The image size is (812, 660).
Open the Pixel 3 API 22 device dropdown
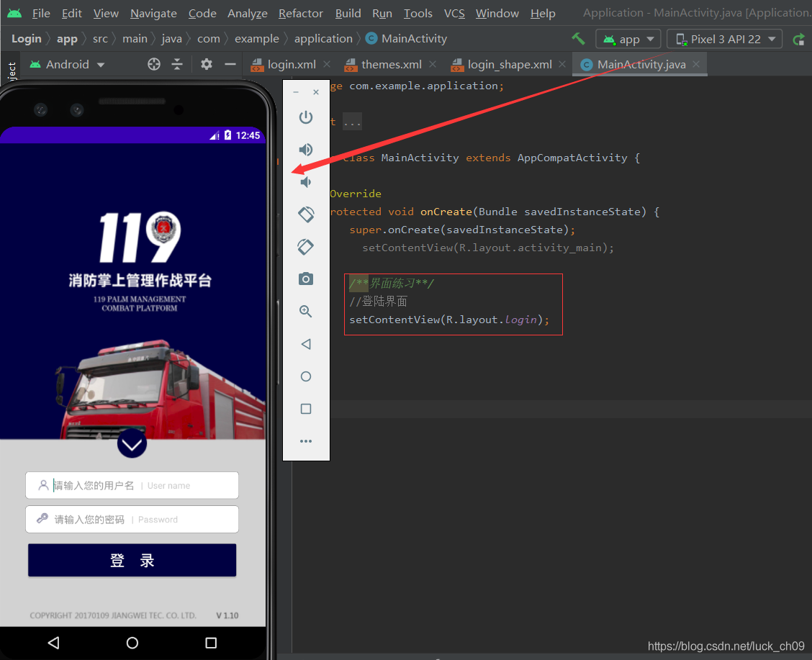tap(724, 40)
